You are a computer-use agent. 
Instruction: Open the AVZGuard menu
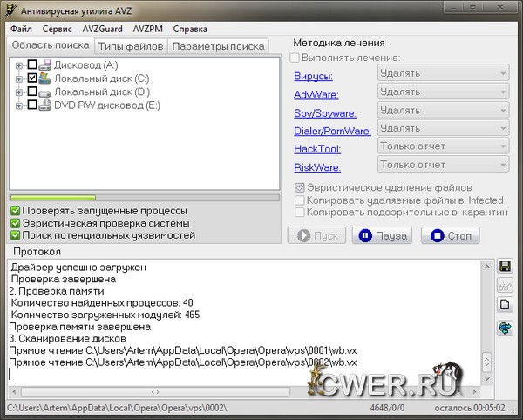[x=104, y=29]
